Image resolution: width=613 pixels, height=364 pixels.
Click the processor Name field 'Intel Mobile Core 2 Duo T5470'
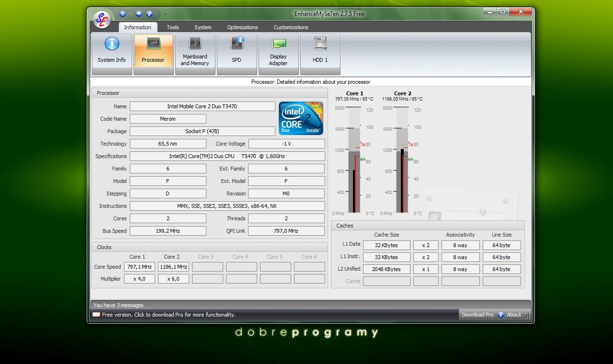[202, 106]
